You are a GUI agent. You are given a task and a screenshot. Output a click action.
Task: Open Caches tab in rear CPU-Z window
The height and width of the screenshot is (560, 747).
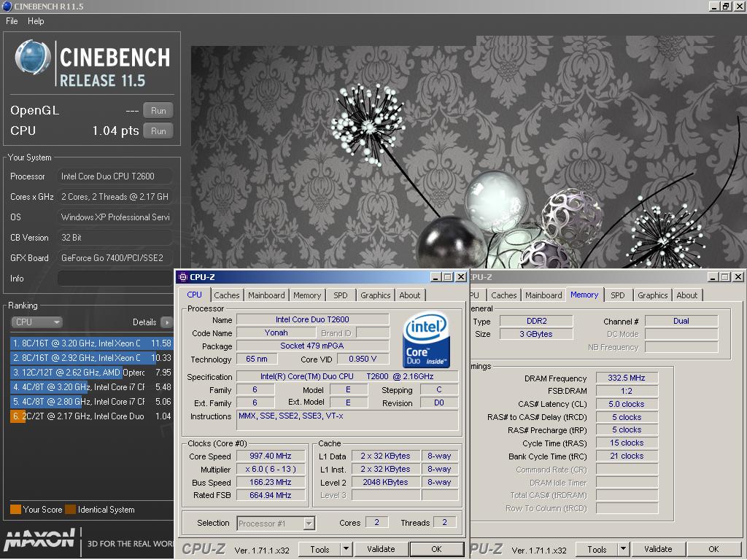pyautogui.click(x=504, y=295)
